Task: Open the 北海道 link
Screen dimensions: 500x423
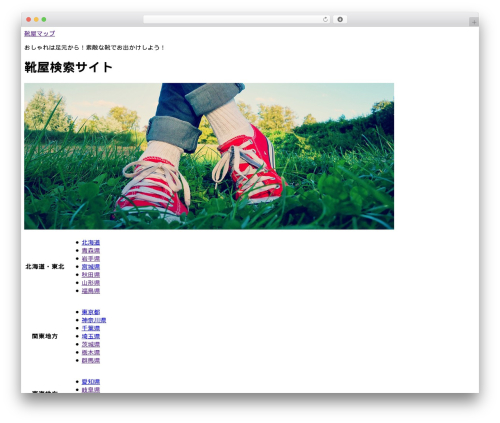Action: [x=91, y=243]
